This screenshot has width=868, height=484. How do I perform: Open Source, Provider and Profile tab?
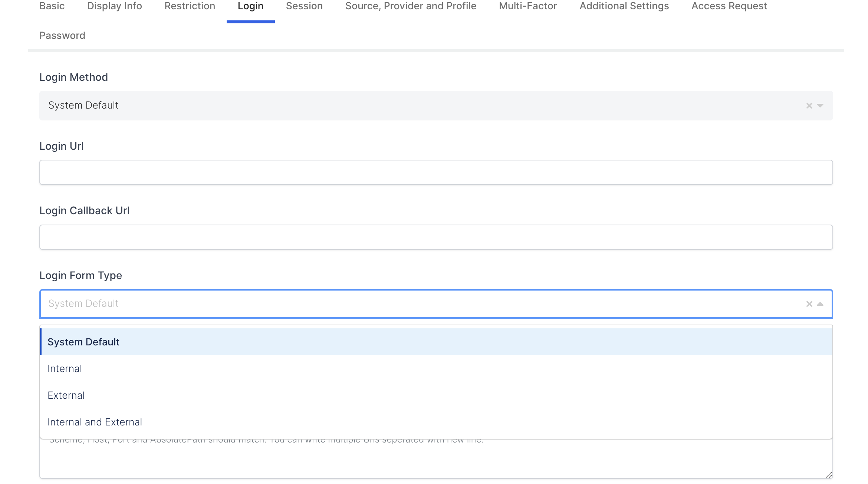coord(411,6)
